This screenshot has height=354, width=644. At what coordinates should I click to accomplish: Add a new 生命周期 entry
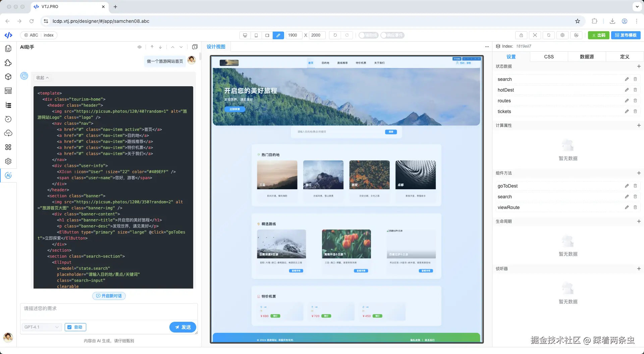click(639, 221)
